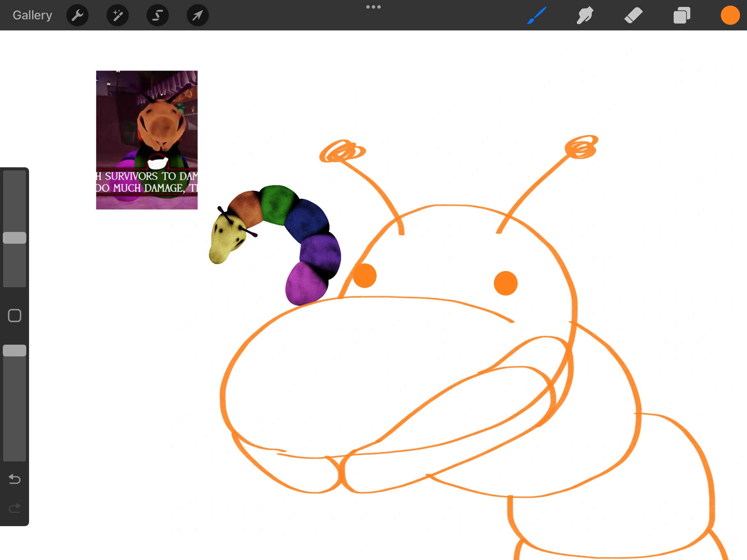This screenshot has height=560, width=747.
Task: Return to the Gallery
Action: [x=32, y=15]
